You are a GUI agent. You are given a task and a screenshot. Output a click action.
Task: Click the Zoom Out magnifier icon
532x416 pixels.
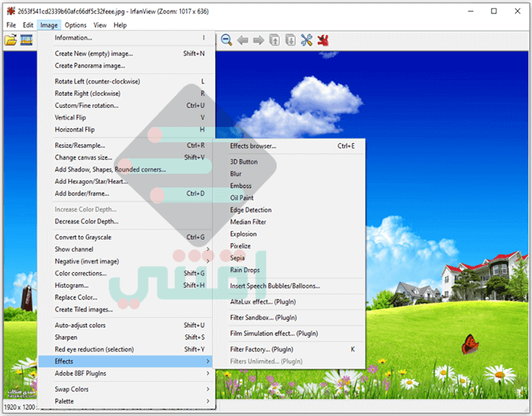(226, 40)
